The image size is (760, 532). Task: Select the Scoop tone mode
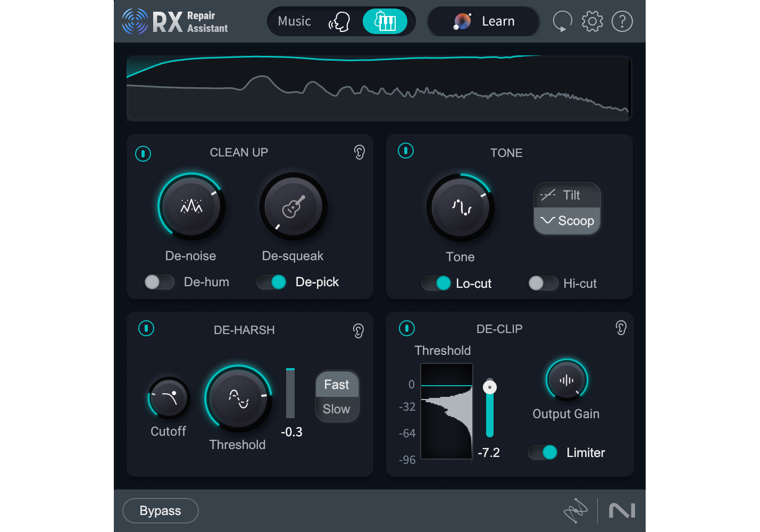coord(567,221)
